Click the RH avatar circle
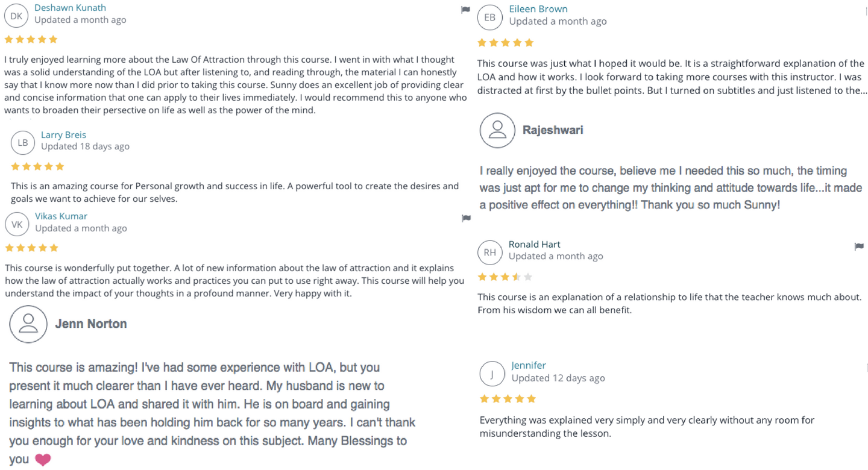 point(490,252)
